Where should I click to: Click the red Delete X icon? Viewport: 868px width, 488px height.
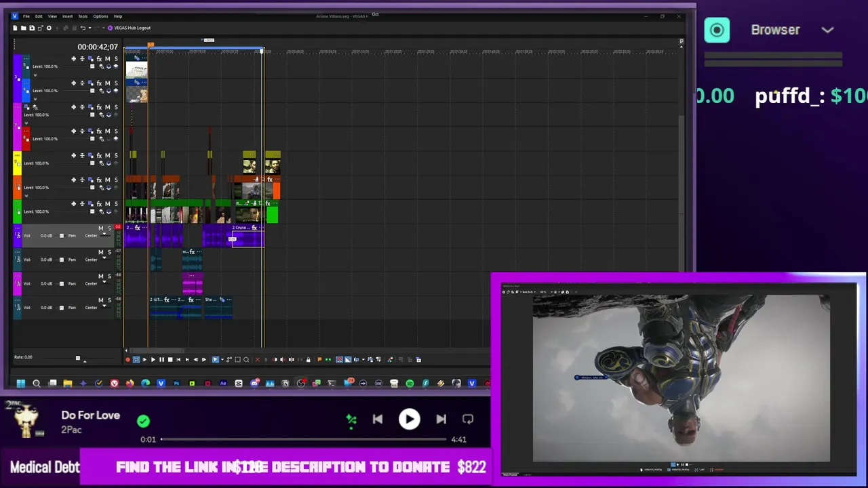pyautogui.click(x=258, y=359)
